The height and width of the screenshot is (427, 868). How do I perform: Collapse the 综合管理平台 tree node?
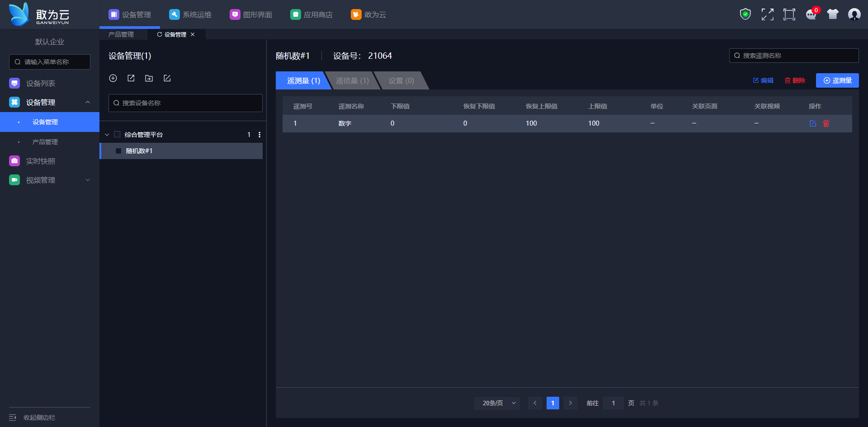(x=107, y=135)
